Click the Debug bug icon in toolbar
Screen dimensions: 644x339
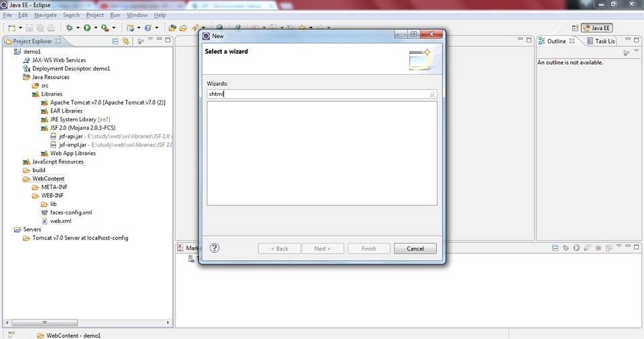pos(69,27)
